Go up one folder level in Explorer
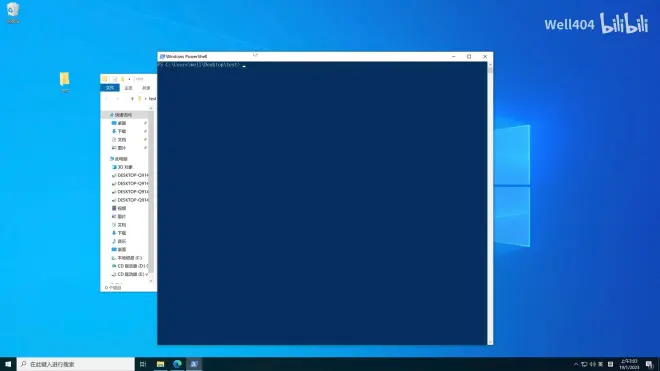Image resolution: width=660 pixels, height=371 pixels. pos(132,99)
